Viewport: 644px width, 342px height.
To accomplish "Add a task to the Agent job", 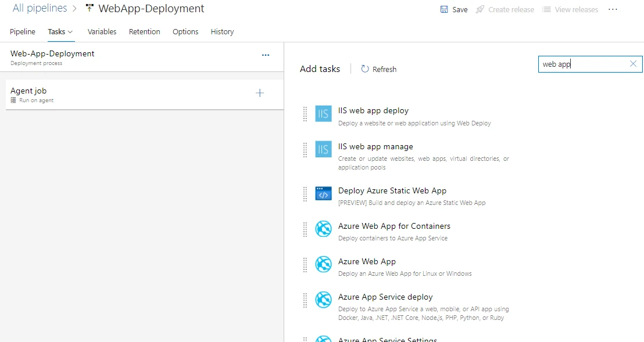I will 259,93.
